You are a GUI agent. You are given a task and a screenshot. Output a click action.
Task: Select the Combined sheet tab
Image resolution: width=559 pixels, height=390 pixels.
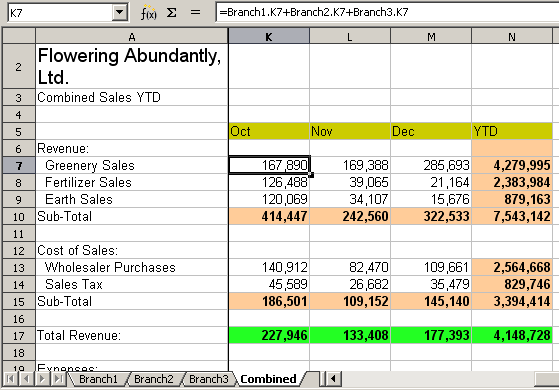(x=268, y=379)
